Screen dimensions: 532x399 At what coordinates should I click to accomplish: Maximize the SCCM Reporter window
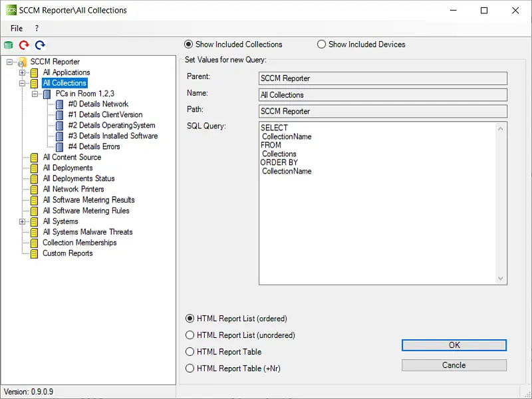click(484, 11)
